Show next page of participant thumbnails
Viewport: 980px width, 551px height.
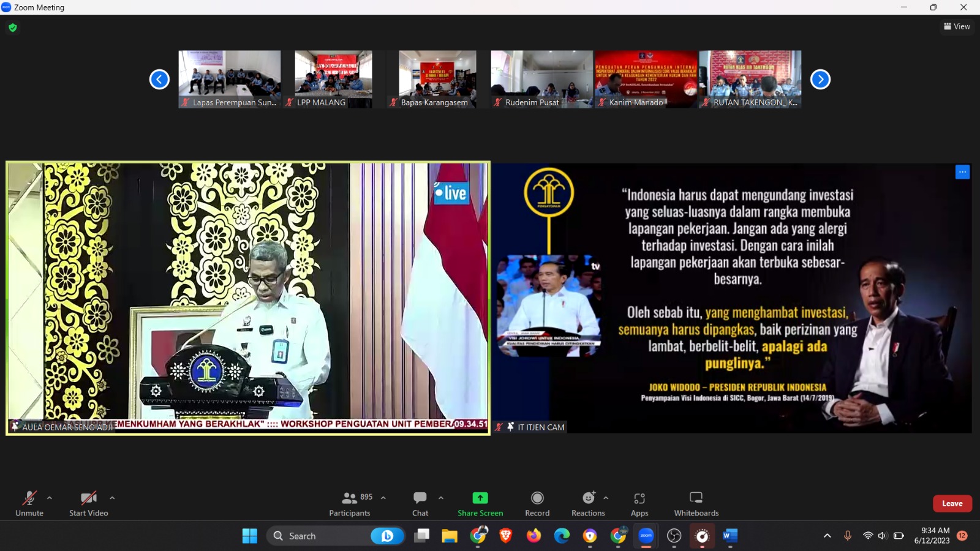(x=820, y=80)
